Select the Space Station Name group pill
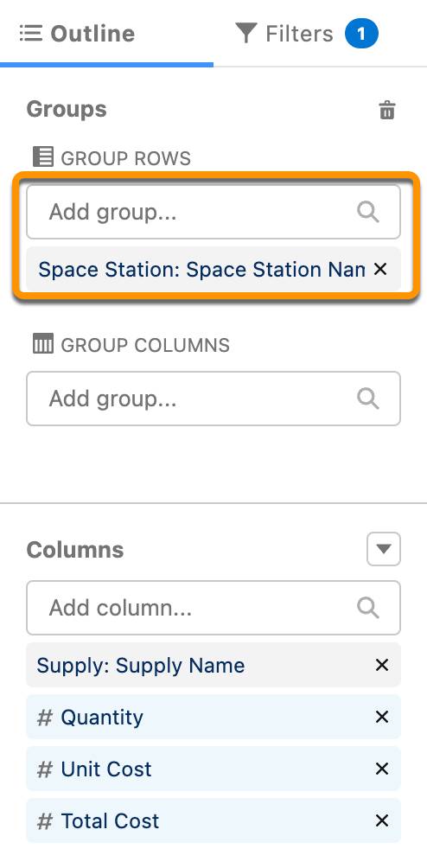The width and height of the screenshot is (427, 868). pos(201,270)
